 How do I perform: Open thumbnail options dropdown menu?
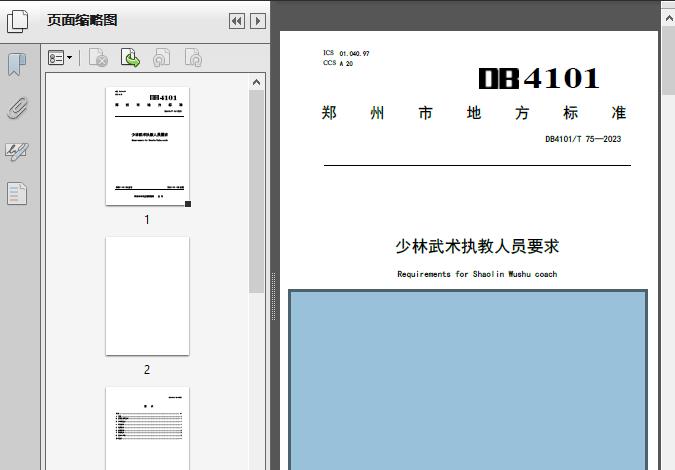60,57
